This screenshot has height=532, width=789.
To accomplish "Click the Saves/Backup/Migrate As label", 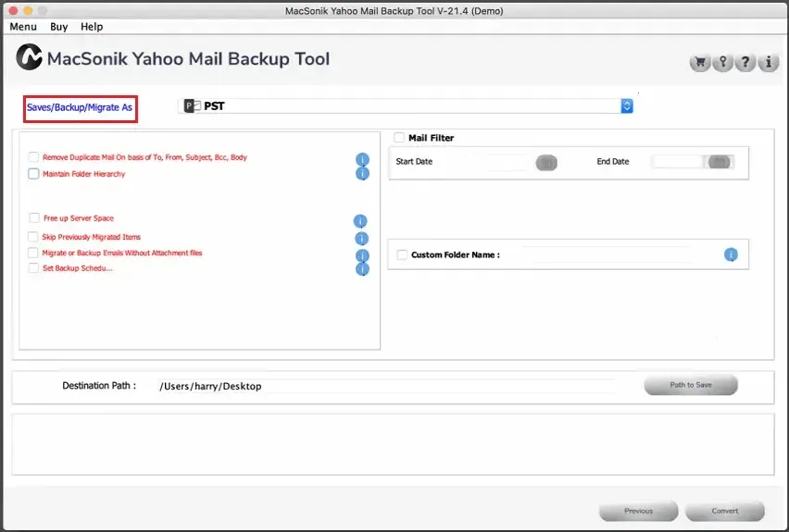I will pos(80,107).
